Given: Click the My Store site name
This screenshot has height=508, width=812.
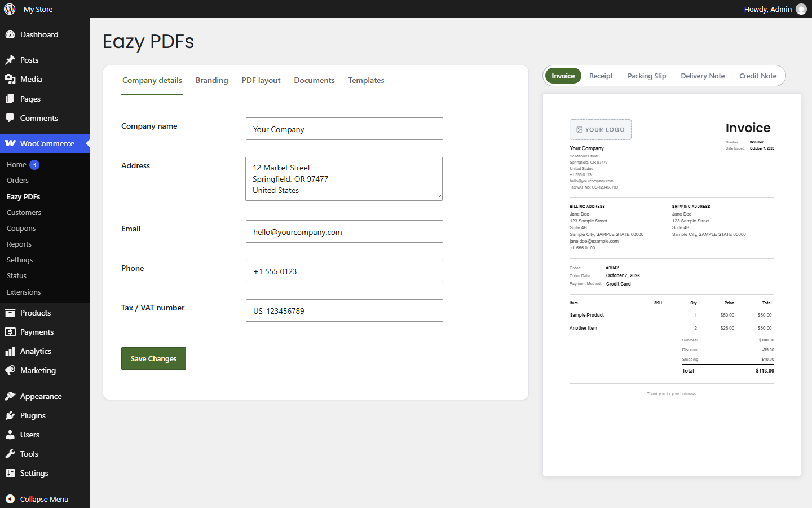Looking at the screenshot, I should 38,9.
